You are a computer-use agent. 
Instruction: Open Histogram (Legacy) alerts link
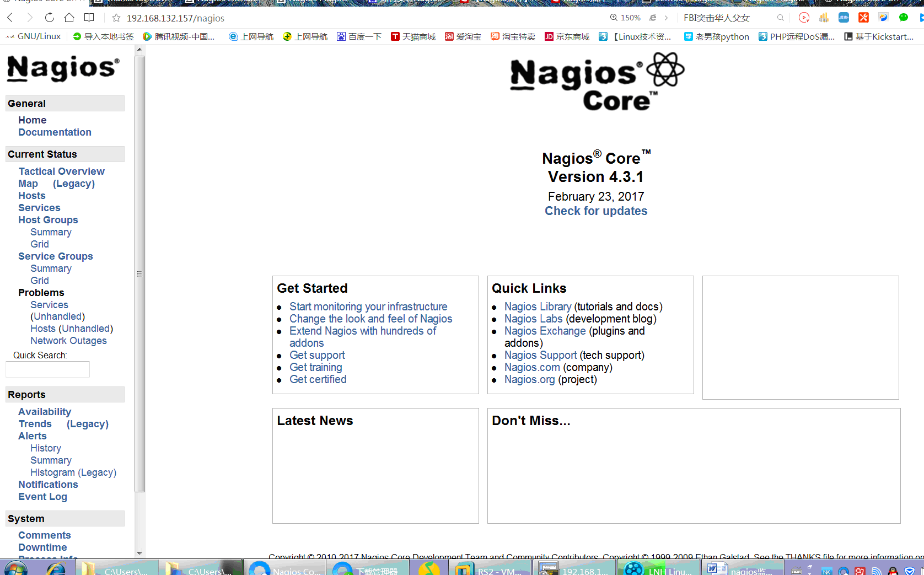click(x=73, y=472)
